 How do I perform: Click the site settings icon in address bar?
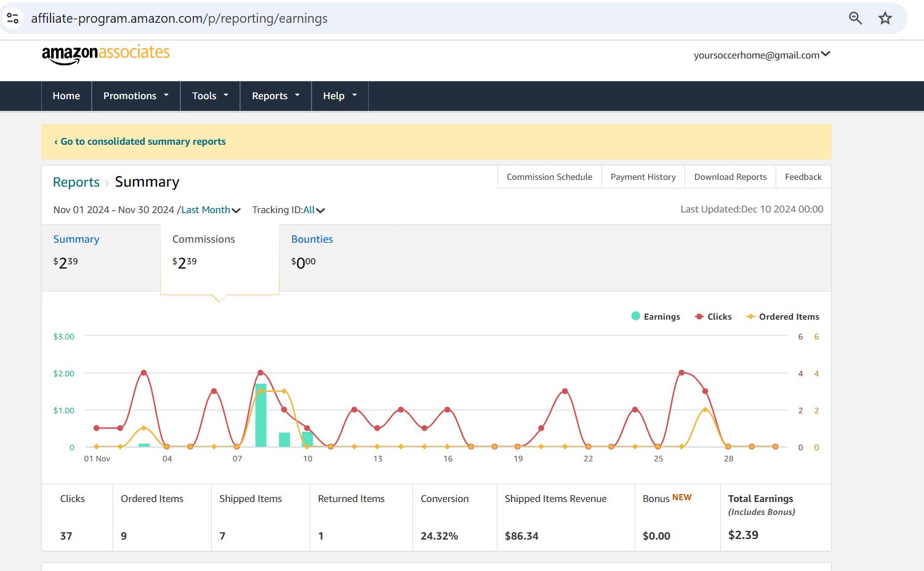pyautogui.click(x=12, y=18)
